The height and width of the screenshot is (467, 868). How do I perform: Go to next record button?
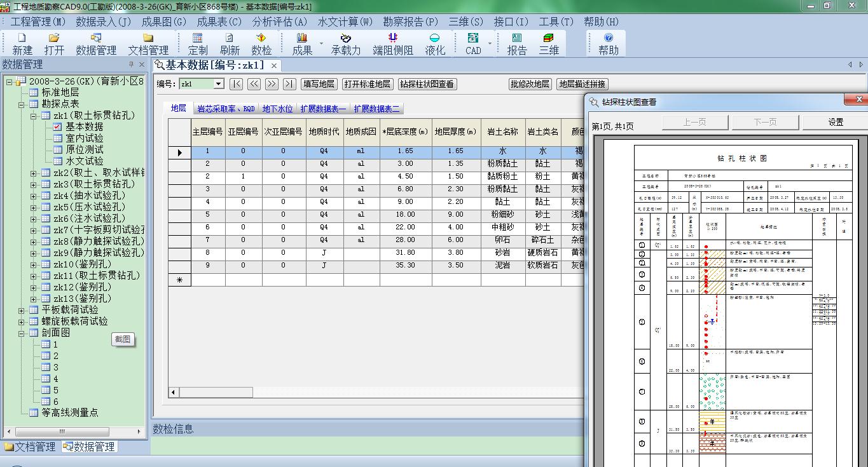[272, 84]
